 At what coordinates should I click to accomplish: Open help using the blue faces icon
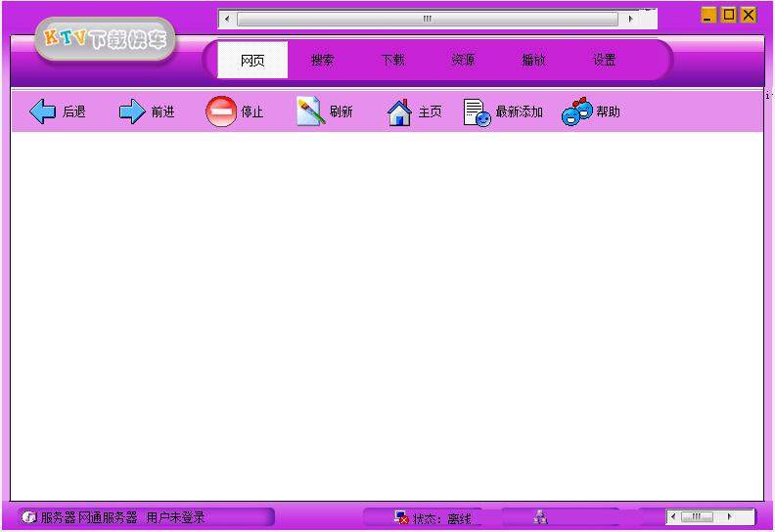point(576,112)
